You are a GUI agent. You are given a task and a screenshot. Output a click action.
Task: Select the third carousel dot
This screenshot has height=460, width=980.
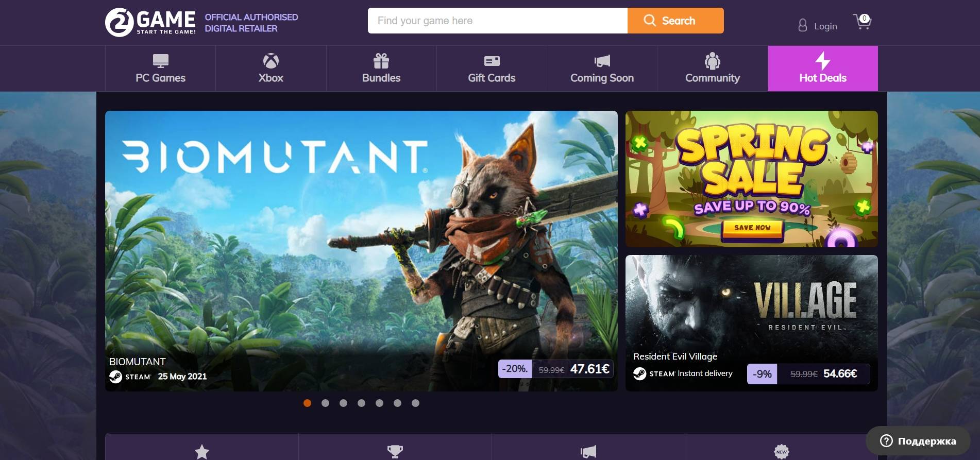point(344,403)
